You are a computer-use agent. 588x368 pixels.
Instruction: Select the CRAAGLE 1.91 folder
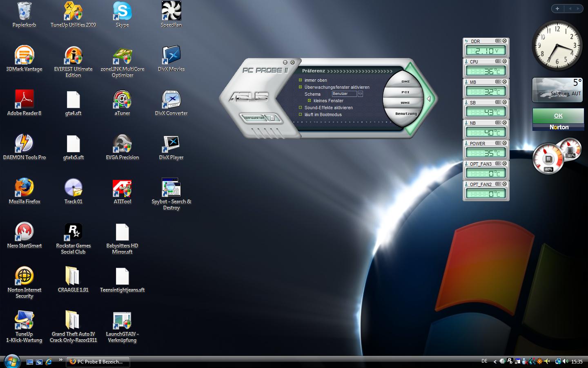[73, 280]
